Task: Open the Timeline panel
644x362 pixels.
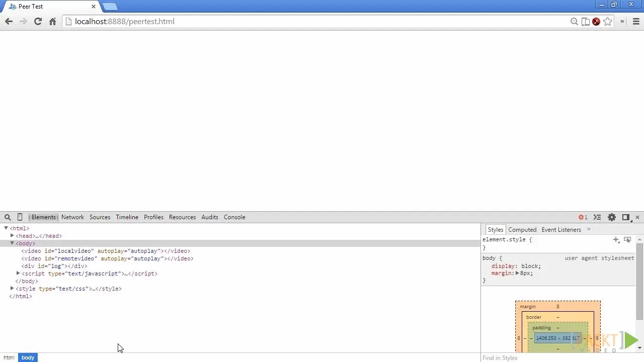Action: click(127, 217)
